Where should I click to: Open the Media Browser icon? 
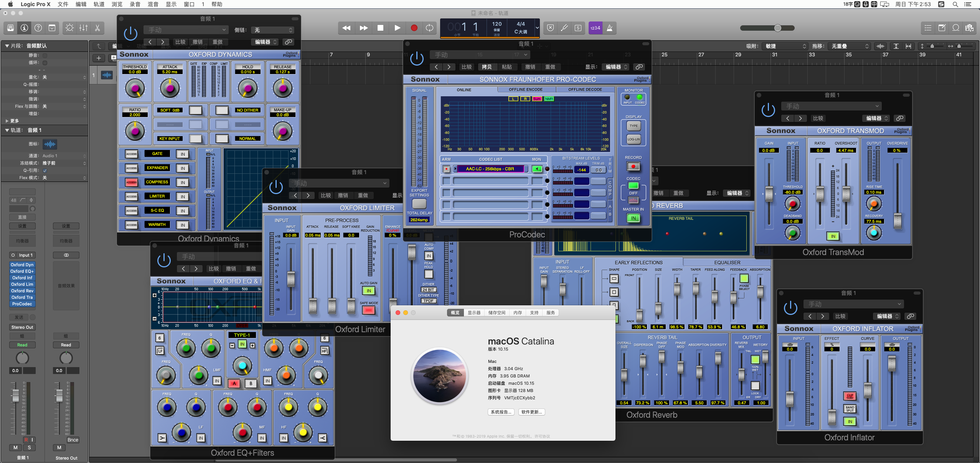click(969, 28)
